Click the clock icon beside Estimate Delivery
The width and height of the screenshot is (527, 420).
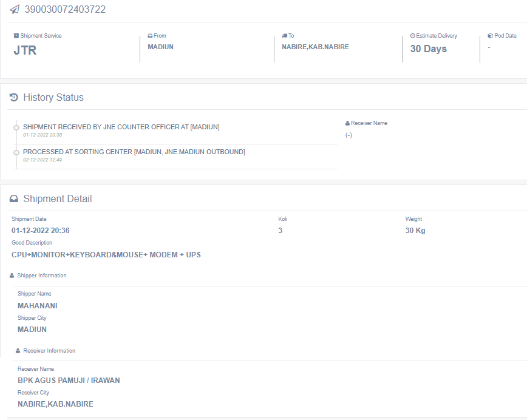pyautogui.click(x=412, y=36)
